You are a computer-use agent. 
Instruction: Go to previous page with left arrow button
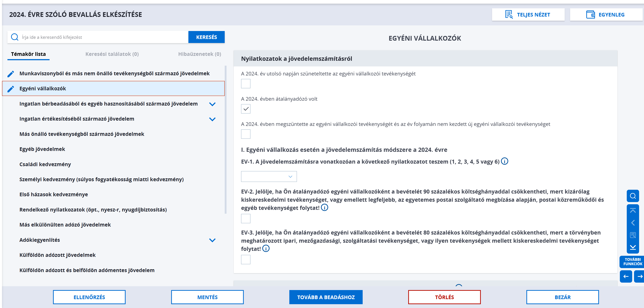pyautogui.click(x=626, y=276)
